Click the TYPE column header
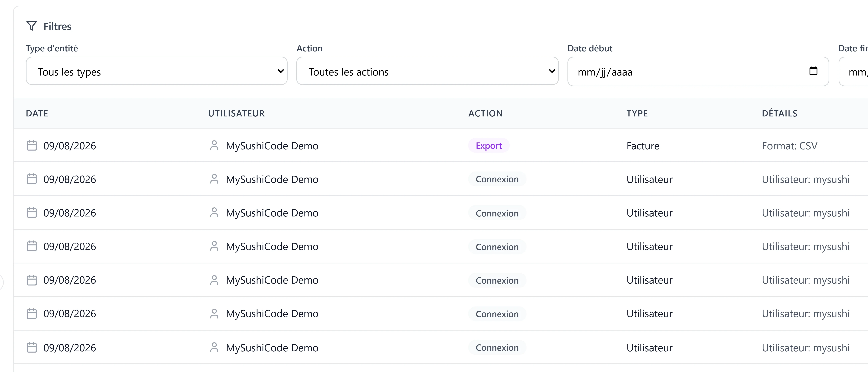Image resolution: width=868 pixels, height=372 pixels. pyautogui.click(x=637, y=114)
